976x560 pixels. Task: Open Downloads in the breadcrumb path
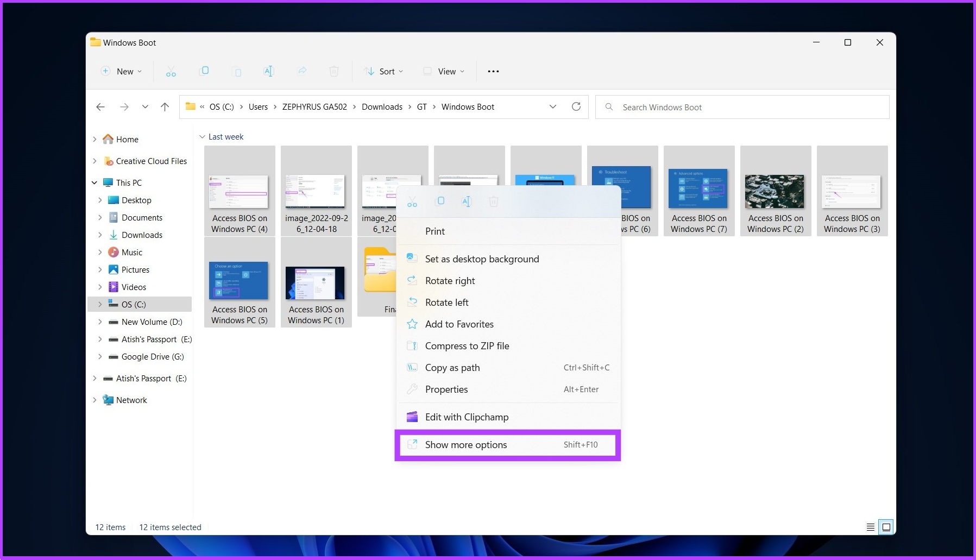[382, 106]
